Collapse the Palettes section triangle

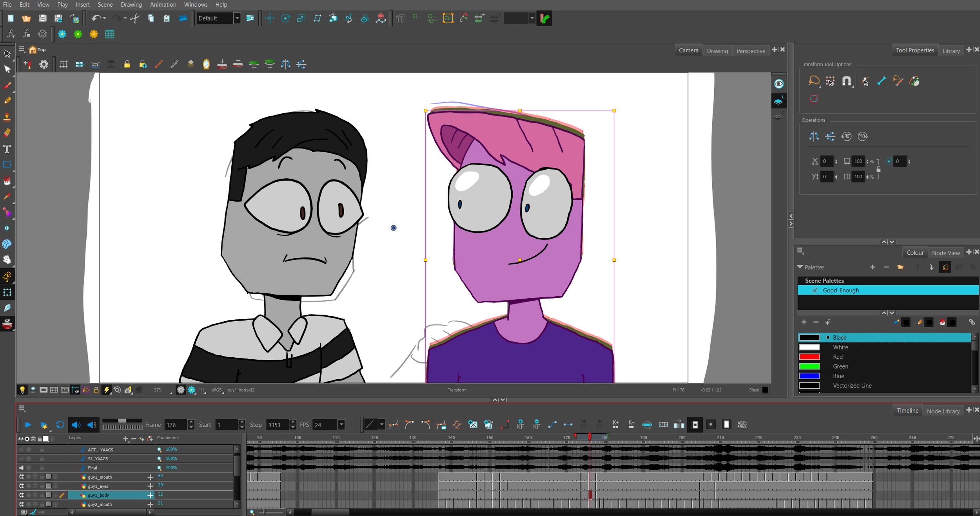[x=800, y=267]
